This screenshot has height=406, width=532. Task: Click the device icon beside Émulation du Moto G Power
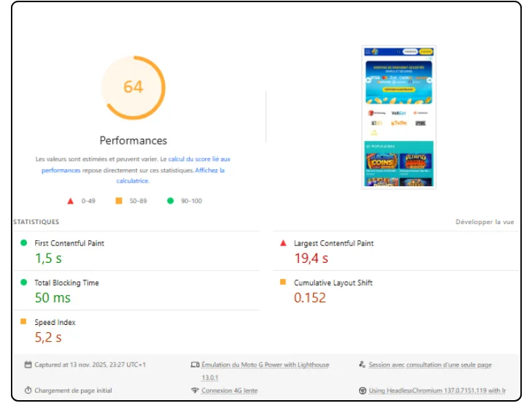pos(195,364)
